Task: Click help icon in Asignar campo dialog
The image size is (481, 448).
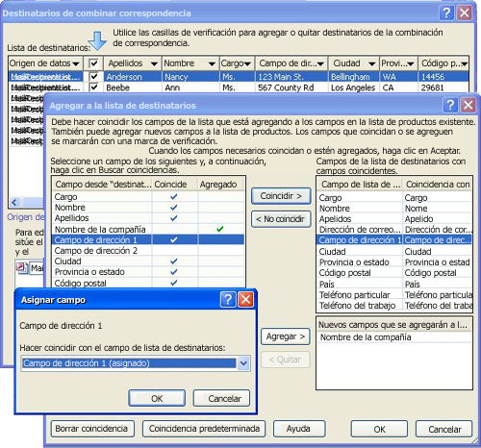Action: click(x=228, y=299)
